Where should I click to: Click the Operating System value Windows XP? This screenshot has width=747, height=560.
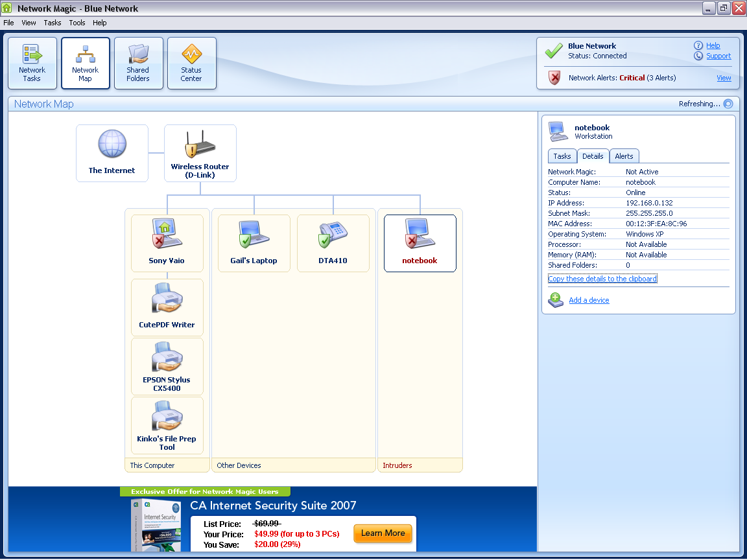[x=645, y=234]
